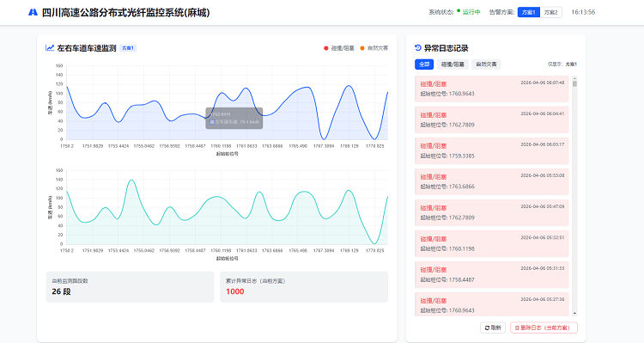Click the red 1000 cumulative log count
Image resolution: width=644 pixels, height=343 pixels.
pyautogui.click(x=235, y=291)
